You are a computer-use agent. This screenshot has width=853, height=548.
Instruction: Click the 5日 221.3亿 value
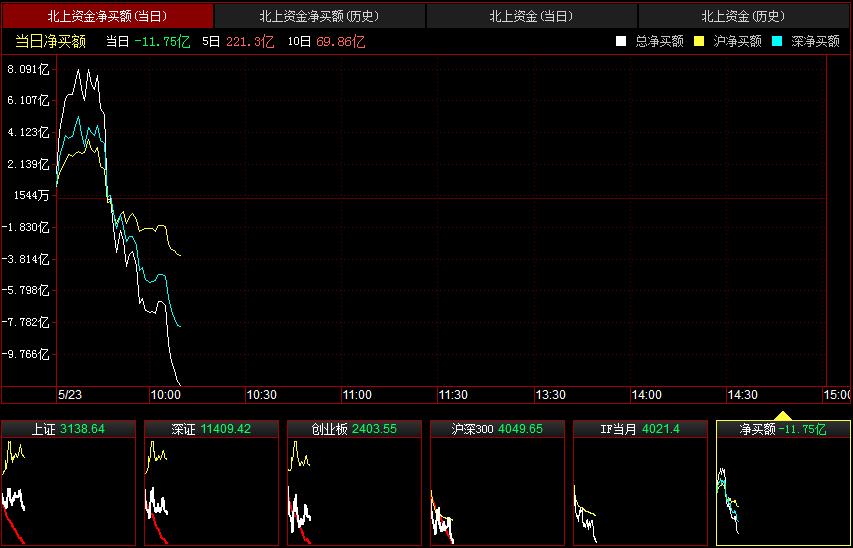tap(224, 42)
